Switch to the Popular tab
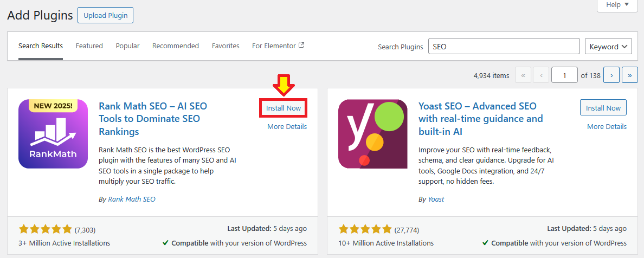This screenshot has width=644, height=258. click(x=127, y=46)
